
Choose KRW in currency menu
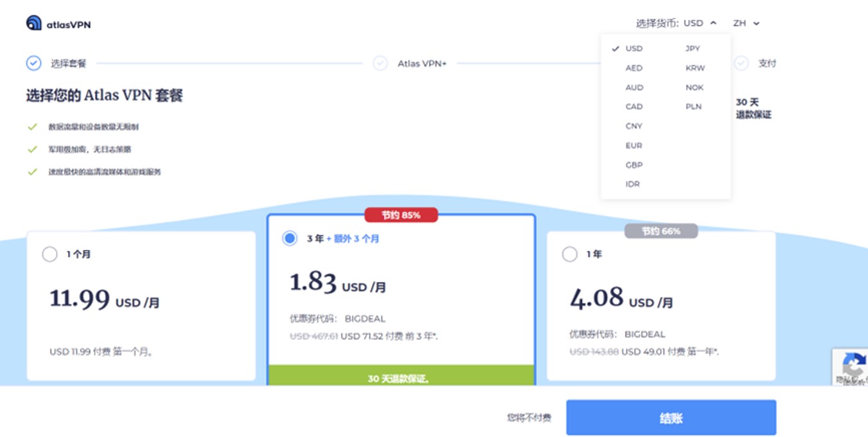[695, 68]
